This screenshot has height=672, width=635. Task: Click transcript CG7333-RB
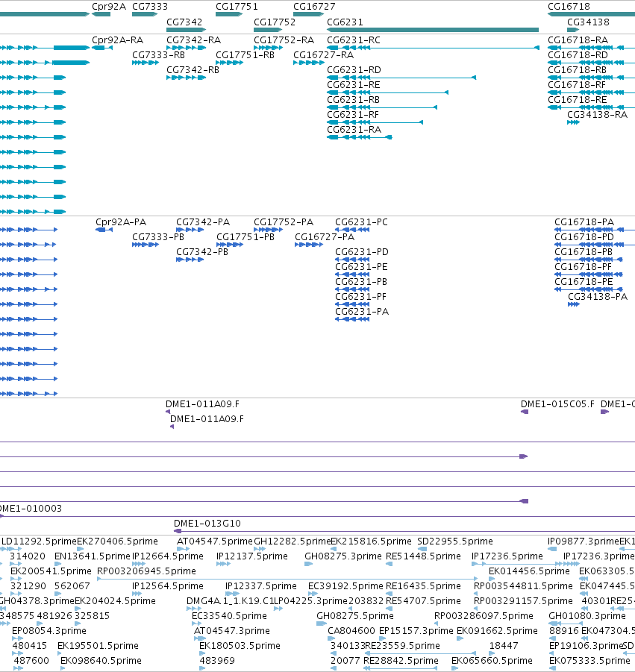[x=159, y=55]
